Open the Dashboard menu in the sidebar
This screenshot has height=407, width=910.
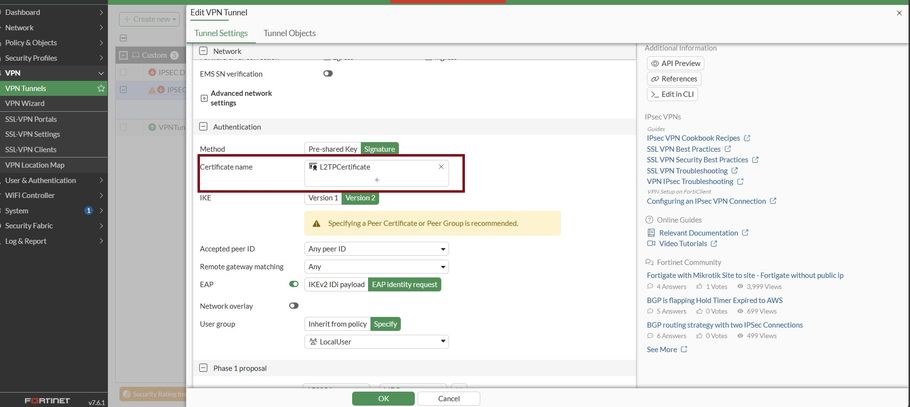coord(53,12)
